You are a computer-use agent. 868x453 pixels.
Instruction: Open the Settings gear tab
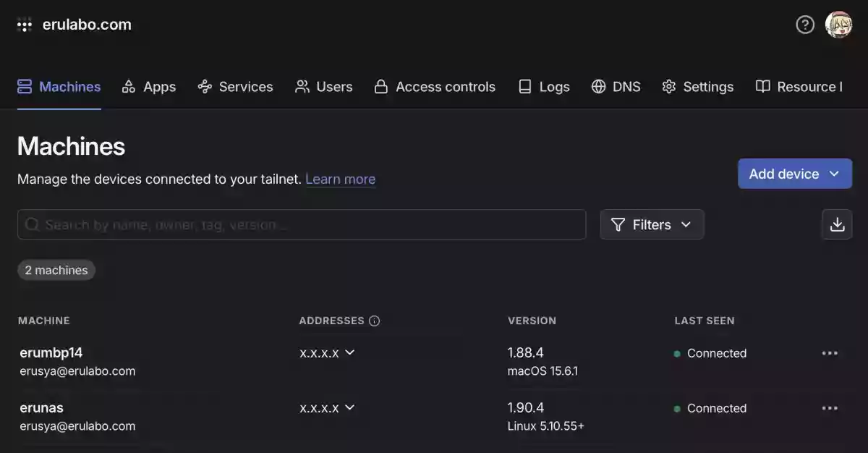[x=697, y=87]
